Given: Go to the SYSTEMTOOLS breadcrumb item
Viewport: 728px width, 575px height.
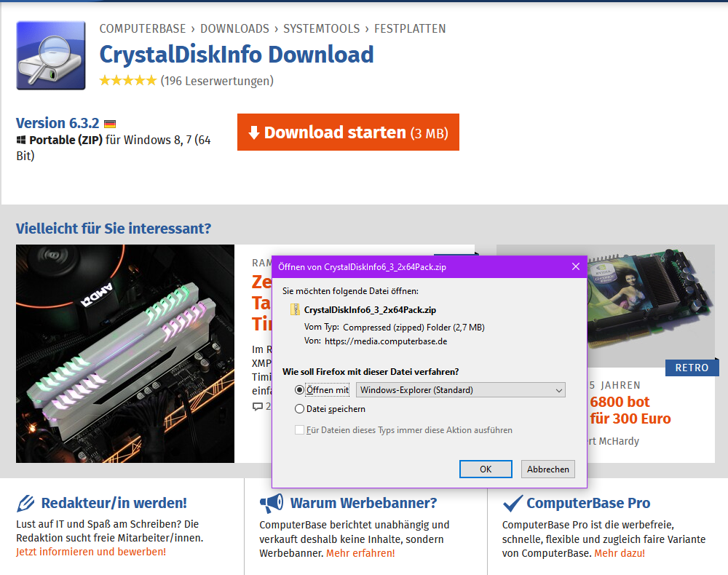Looking at the screenshot, I should pos(321,29).
